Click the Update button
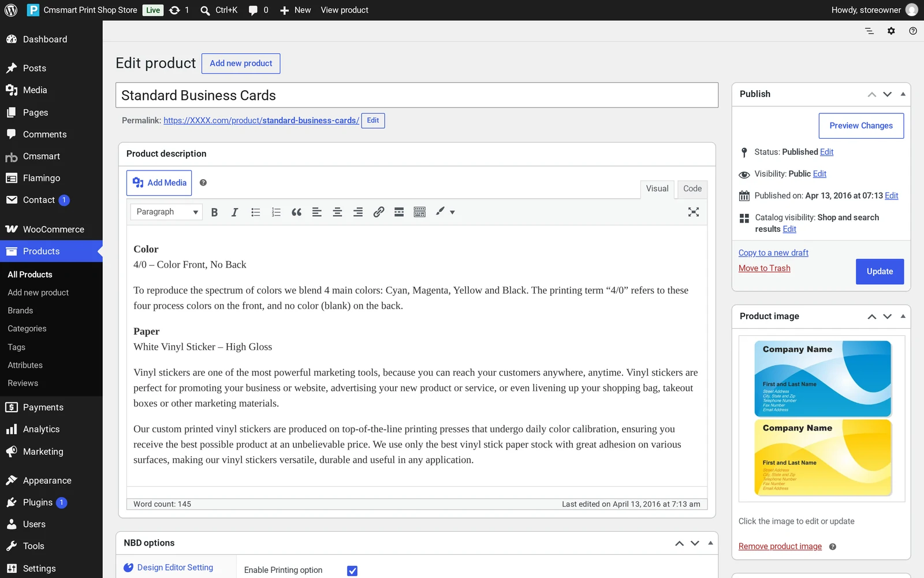This screenshot has height=578, width=924. pyautogui.click(x=880, y=272)
